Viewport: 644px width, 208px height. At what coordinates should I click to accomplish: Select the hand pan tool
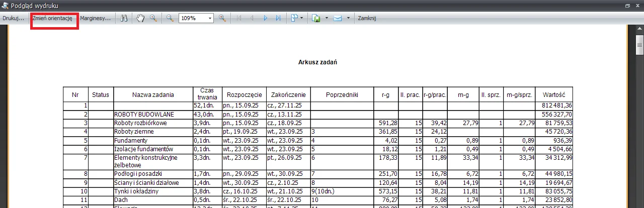click(141, 18)
